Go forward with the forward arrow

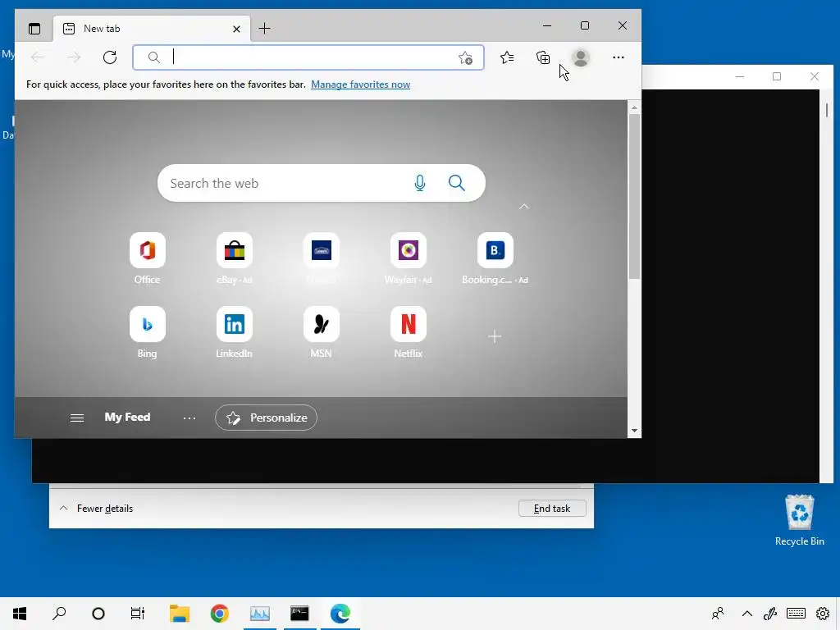[x=74, y=57]
